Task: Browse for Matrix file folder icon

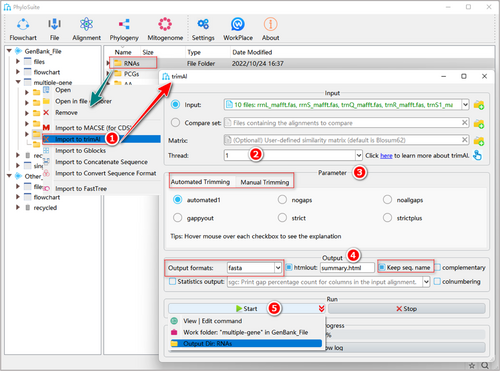Action: tap(479, 140)
